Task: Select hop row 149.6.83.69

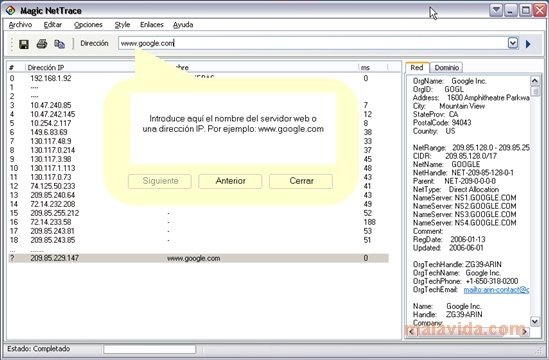Action: coord(199,132)
